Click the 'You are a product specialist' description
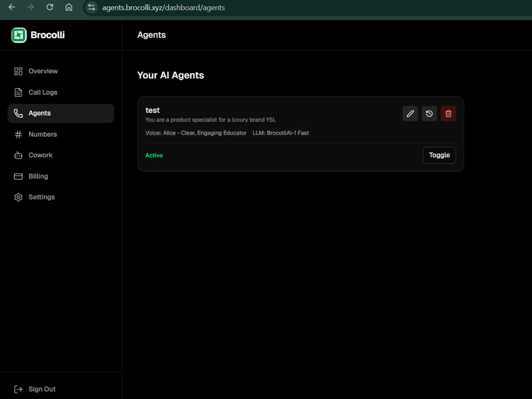The height and width of the screenshot is (399, 532). point(210,120)
